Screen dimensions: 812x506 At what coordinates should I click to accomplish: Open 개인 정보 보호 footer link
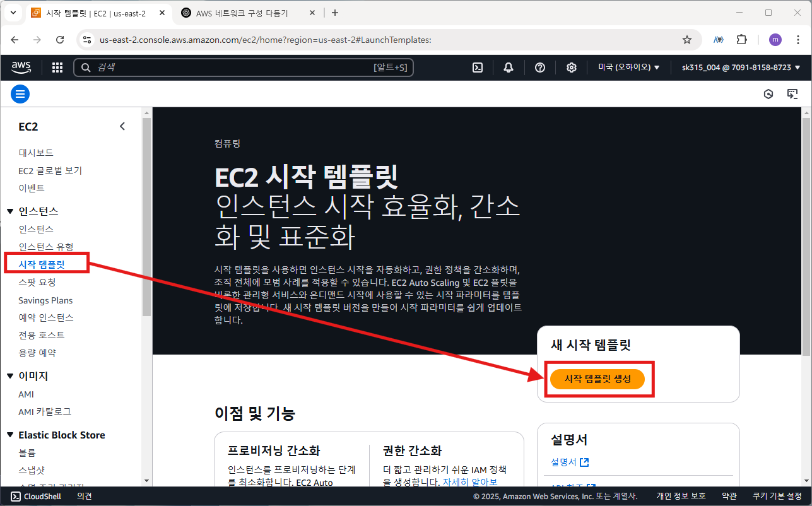[x=681, y=497]
